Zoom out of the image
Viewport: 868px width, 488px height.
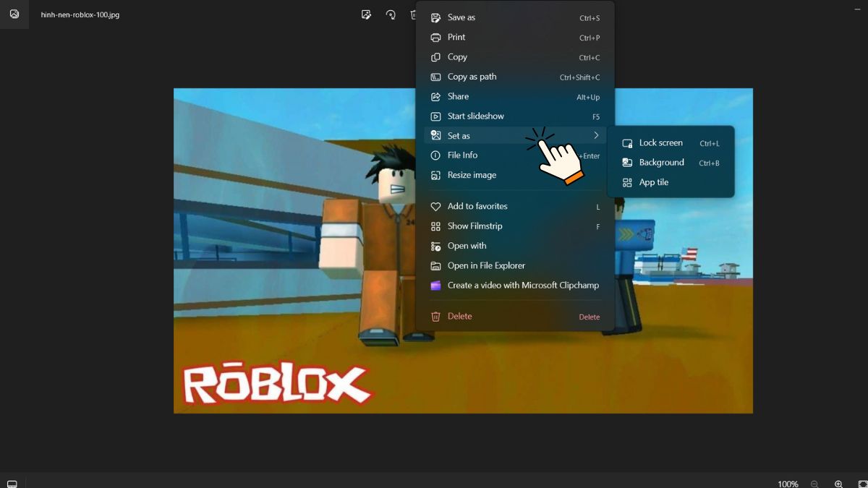tap(815, 484)
